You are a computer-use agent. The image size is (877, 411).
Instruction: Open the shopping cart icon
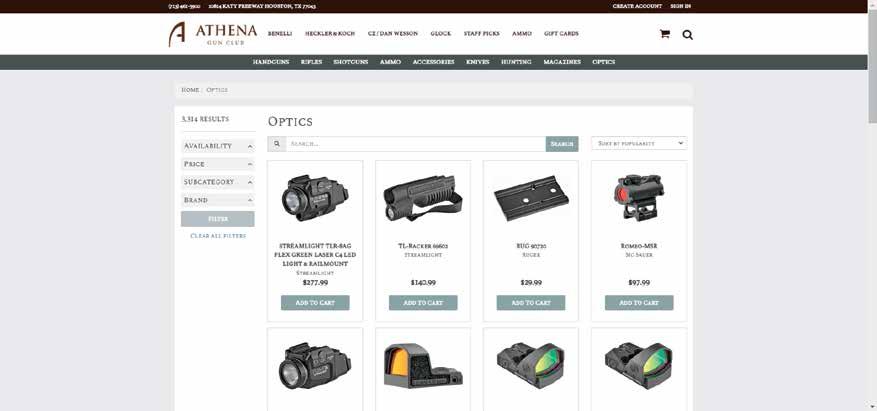click(664, 34)
